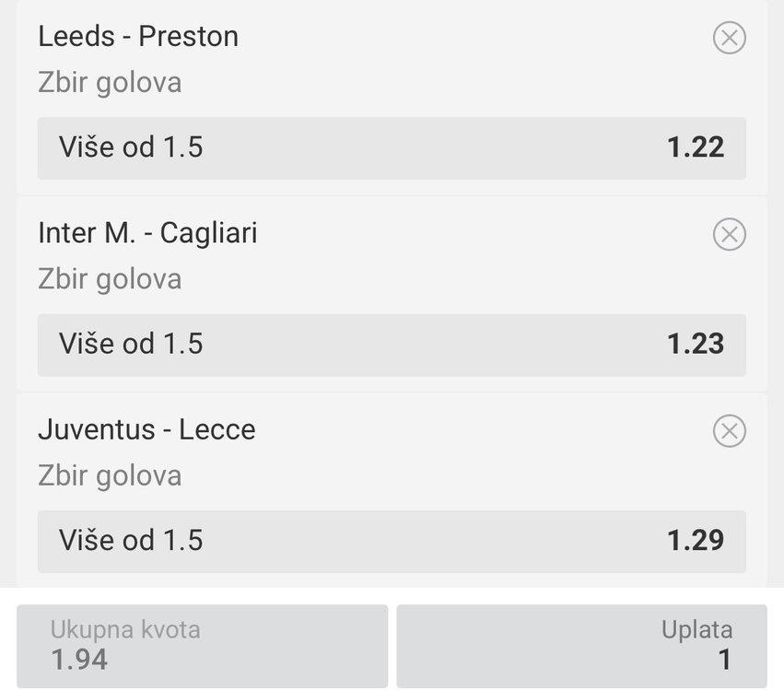Screen dimensions: 784x691
Task: Click the Ukupna kvota box
Action: tap(202, 645)
